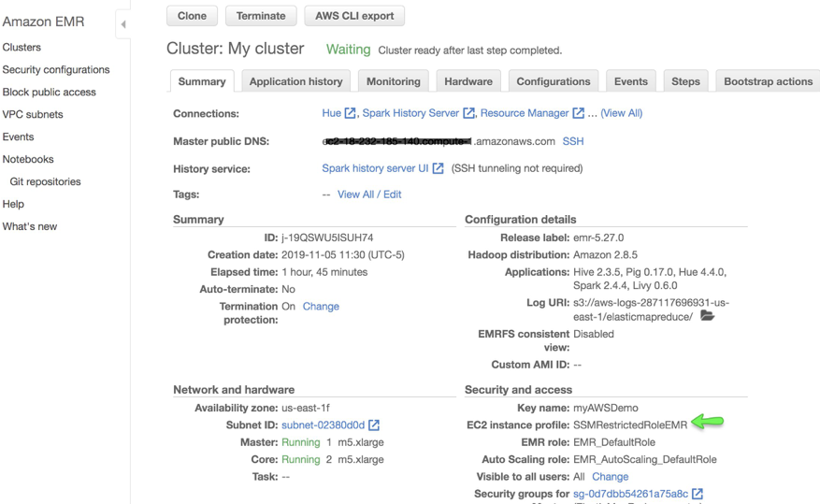Screen dimensions: 820x504
Task: Open the Hue connection link
Action: tap(332, 113)
